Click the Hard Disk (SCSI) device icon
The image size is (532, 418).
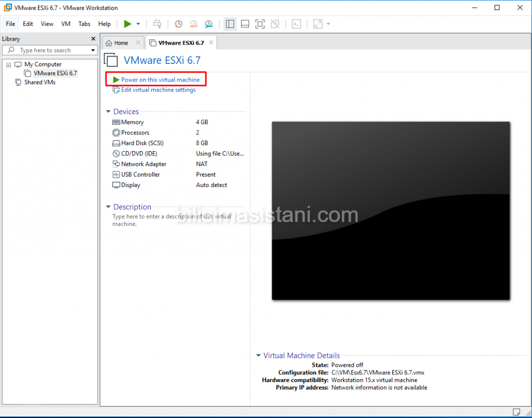pyautogui.click(x=116, y=143)
